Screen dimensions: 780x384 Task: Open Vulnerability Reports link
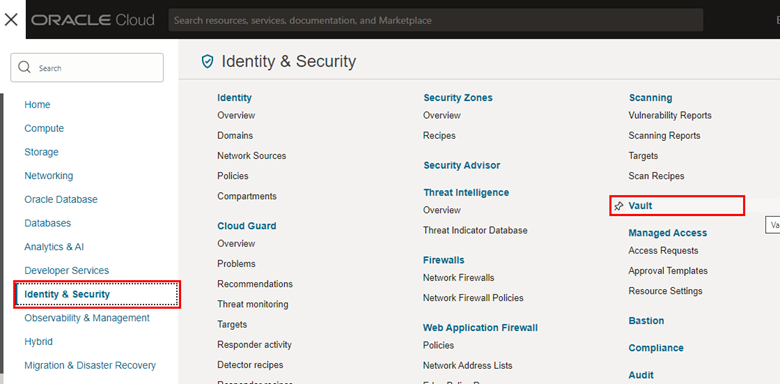[x=670, y=115]
